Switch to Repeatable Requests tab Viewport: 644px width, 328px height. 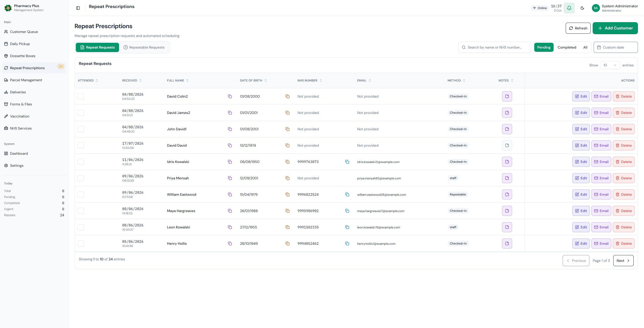(144, 47)
